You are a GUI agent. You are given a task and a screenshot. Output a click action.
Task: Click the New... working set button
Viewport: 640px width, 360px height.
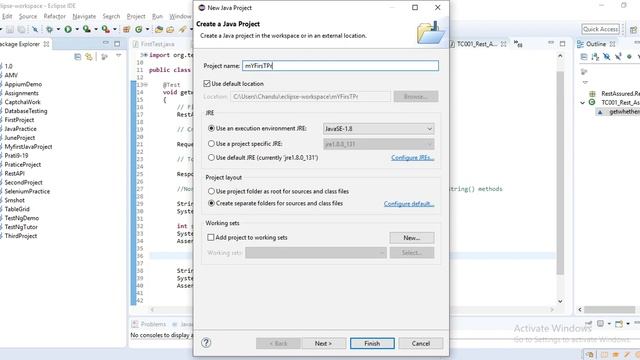[x=412, y=238]
